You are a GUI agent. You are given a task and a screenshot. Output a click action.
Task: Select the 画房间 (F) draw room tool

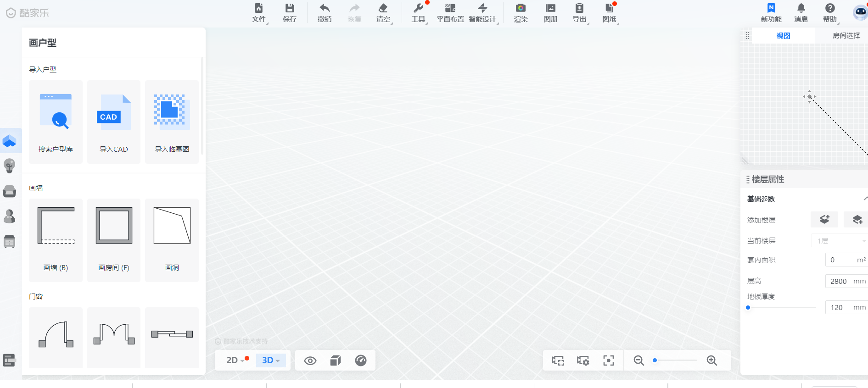[114, 240]
